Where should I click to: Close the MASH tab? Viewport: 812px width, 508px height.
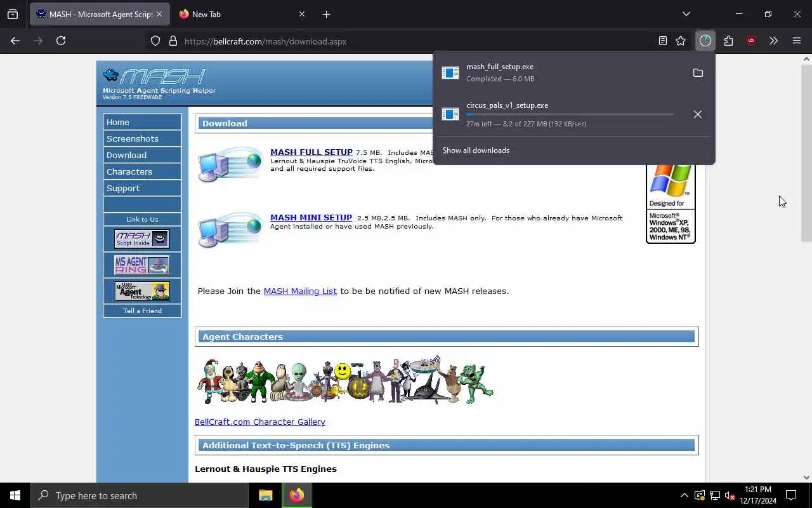(x=159, y=14)
